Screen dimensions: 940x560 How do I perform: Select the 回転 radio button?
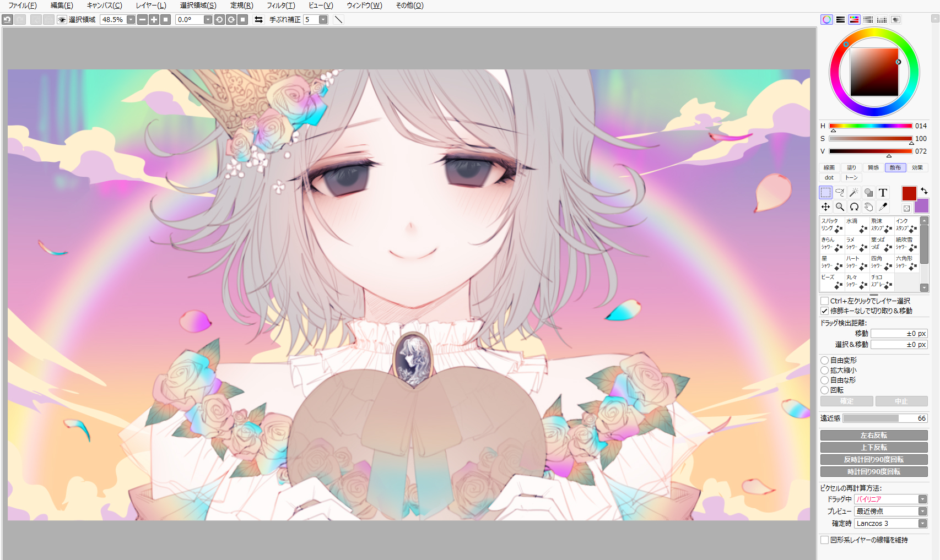coord(825,390)
